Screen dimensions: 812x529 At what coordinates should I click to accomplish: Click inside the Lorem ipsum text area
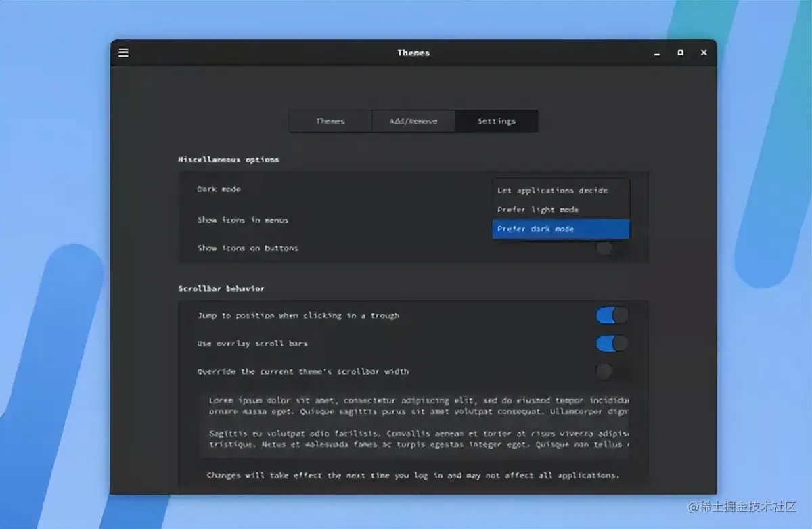point(414,423)
